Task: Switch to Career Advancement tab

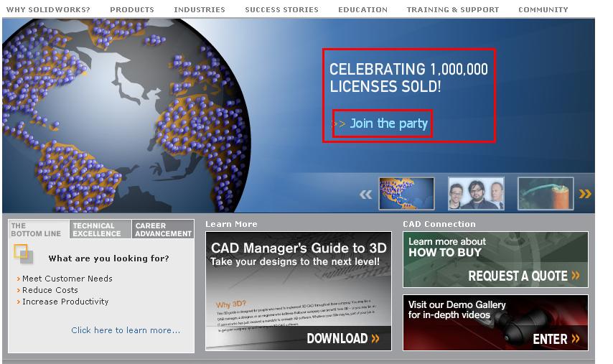Action: [163, 230]
